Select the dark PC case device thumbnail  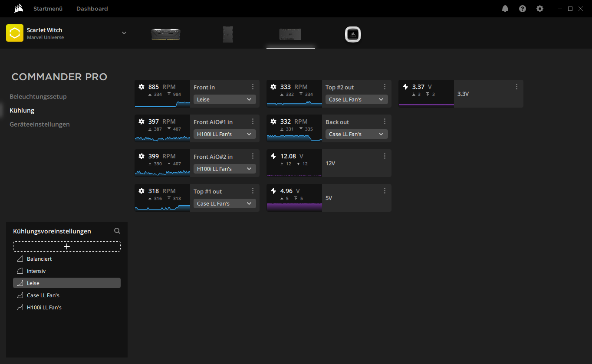tap(228, 34)
